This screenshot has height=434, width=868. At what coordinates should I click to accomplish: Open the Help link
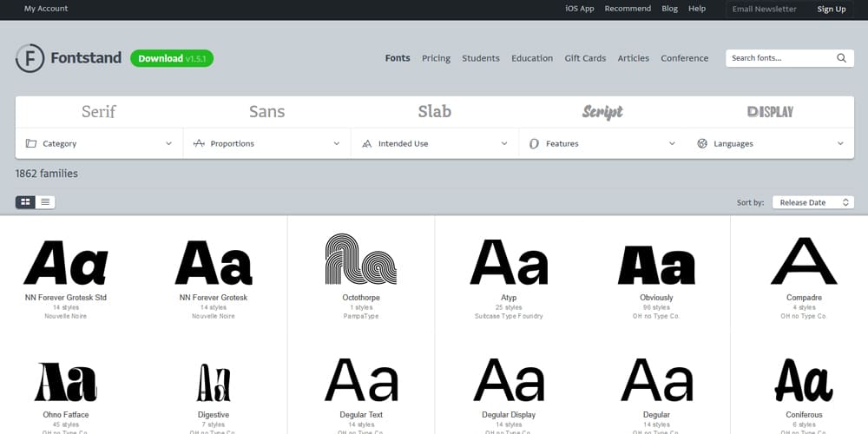click(x=697, y=9)
